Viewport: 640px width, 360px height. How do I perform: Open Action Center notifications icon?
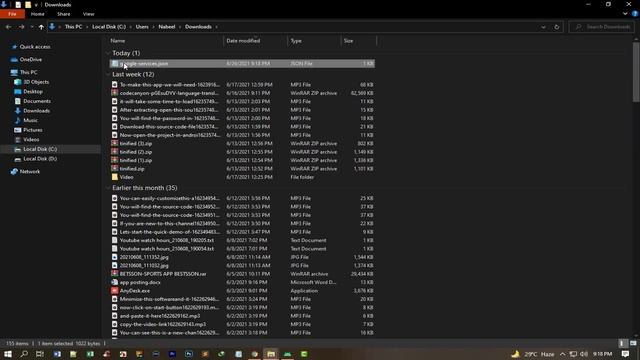click(x=625, y=354)
